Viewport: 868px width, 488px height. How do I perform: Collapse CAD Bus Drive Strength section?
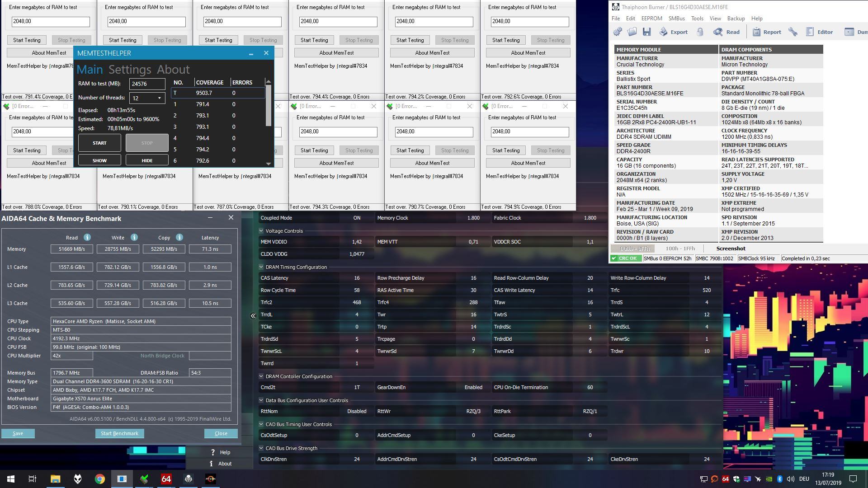click(261, 448)
